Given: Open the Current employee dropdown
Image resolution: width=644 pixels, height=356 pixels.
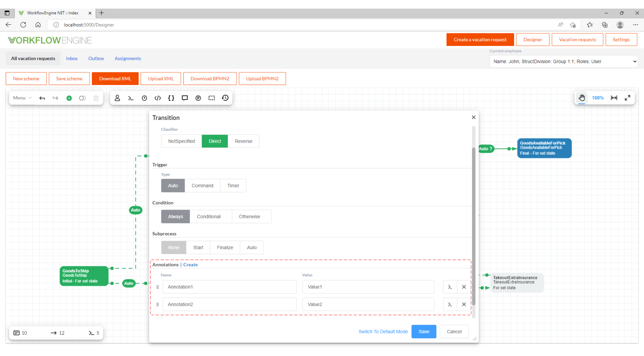Looking at the screenshot, I should point(564,61).
